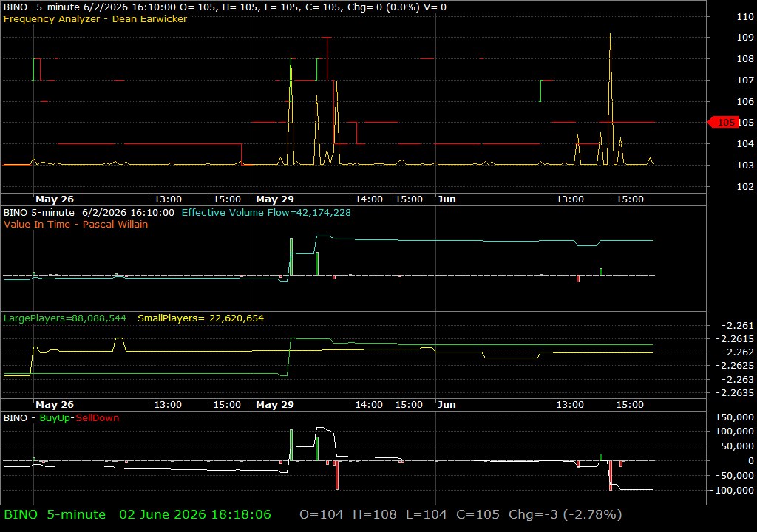Click 0 on BuyUp-SellDown axis
The image size is (757, 532).
click(751, 461)
